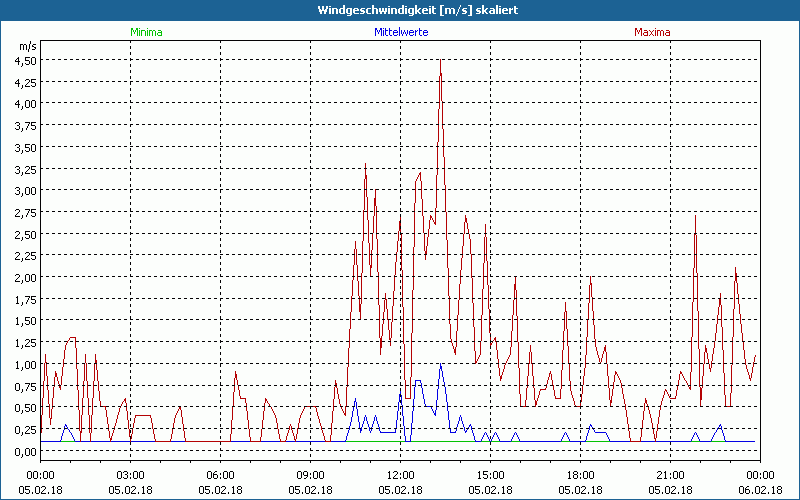Select the blue "Mittelwerte" legend label
The height and width of the screenshot is (500, 800).
[x=400, y=32]
